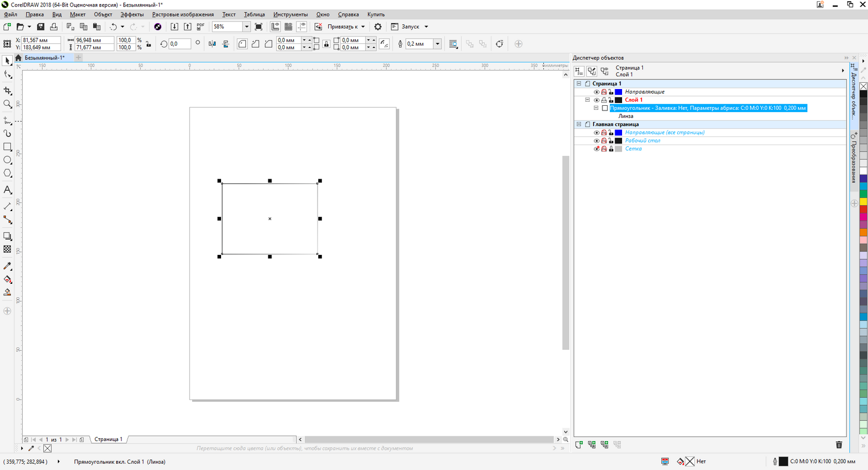
Task: Click the Запуск button
Action: coord(410,27)
